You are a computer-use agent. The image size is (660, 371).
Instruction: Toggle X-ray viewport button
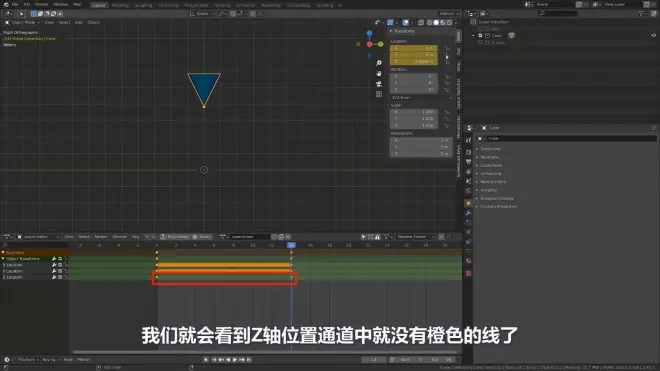[x=421, y=22]
